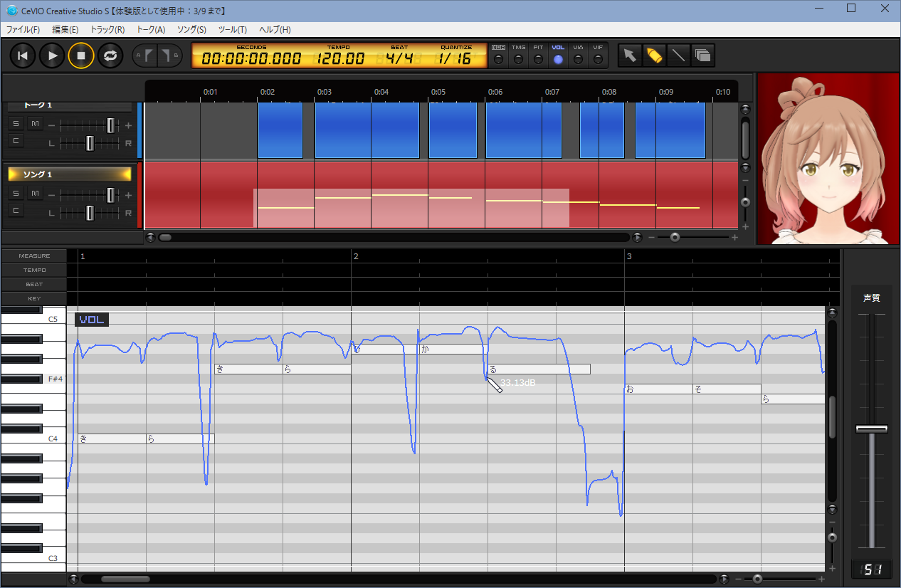The height and width of the screenshot is (588, 901).
Task: Select the note か in measure 2
Action: click(x=453, y=349)
